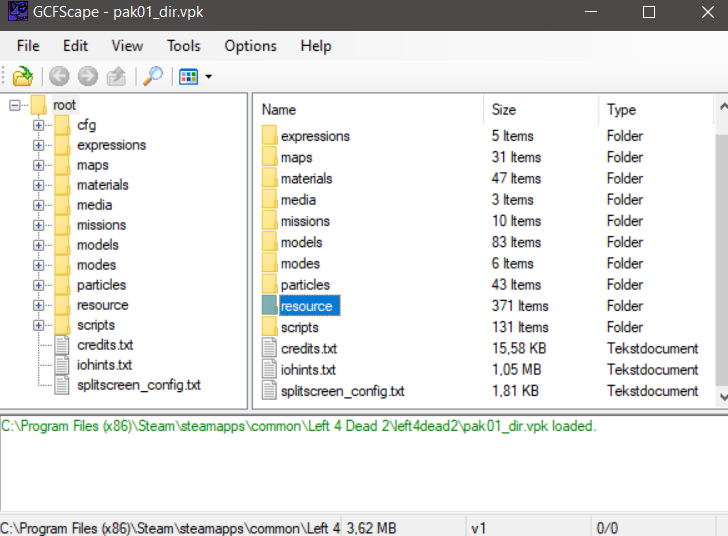This screenshot has height=536, width=728.
Task: Click '1,05 MB' size cell
Action: tap(516, 370)
